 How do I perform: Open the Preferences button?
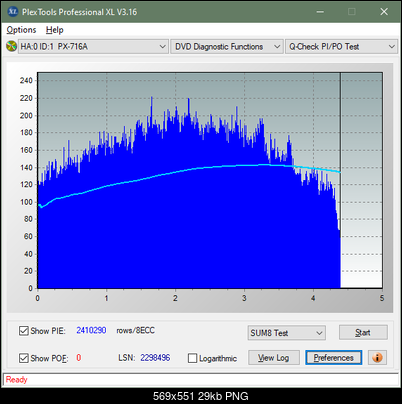coord(333,358)
